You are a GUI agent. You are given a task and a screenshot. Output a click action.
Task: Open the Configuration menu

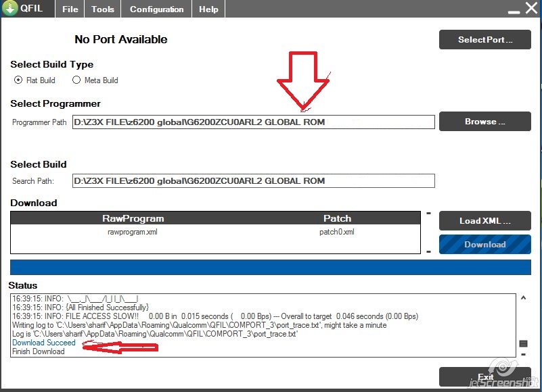click(156, 9)
